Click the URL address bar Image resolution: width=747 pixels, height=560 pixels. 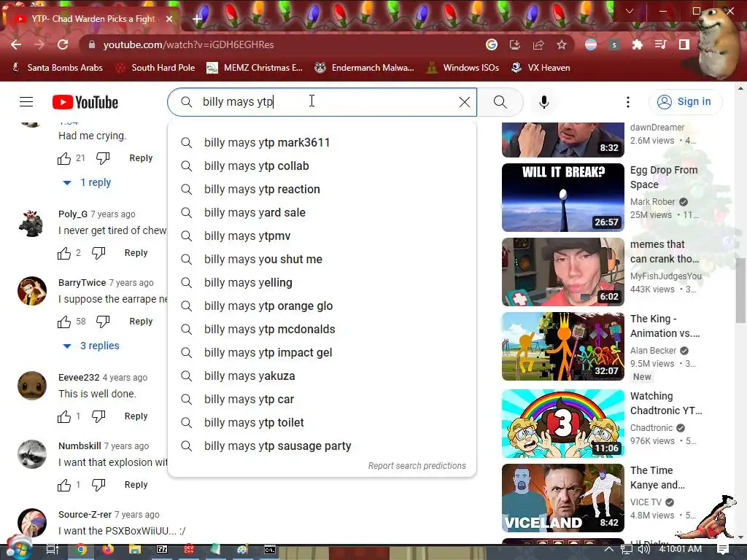[286, 44]
